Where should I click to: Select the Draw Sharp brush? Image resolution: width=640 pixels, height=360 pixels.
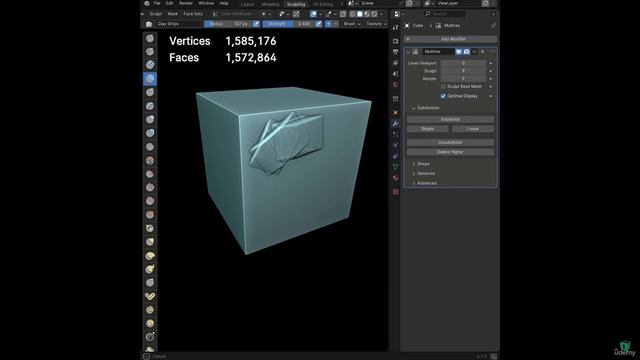(150, 51)
